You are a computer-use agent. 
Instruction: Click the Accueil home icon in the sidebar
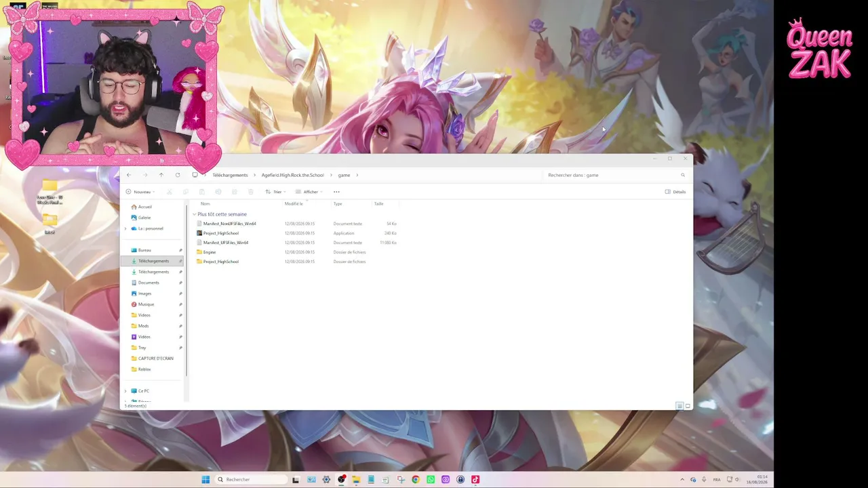134,207
